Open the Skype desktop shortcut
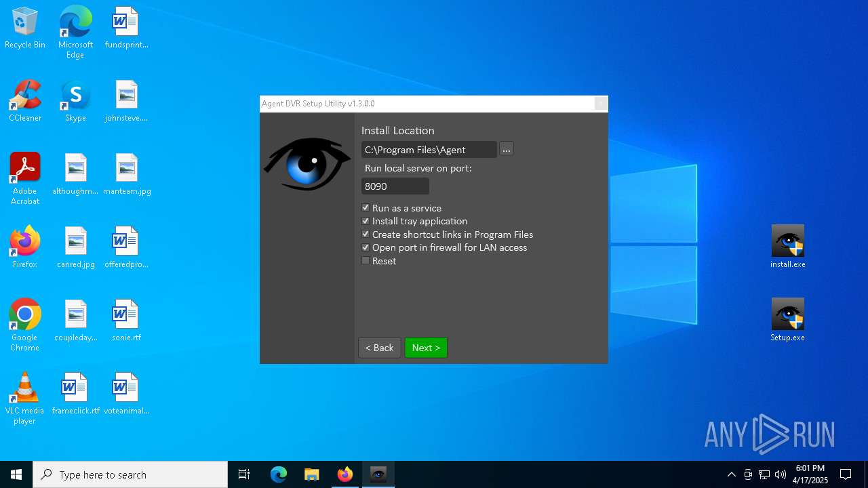This screenshot has height=488, width=868. [x=75, y=102]
